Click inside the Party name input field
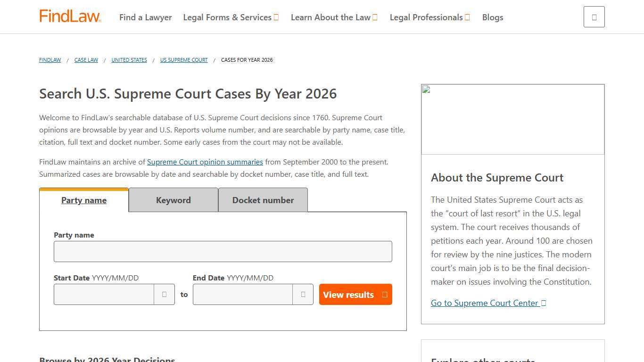 [x=223, y=251]
